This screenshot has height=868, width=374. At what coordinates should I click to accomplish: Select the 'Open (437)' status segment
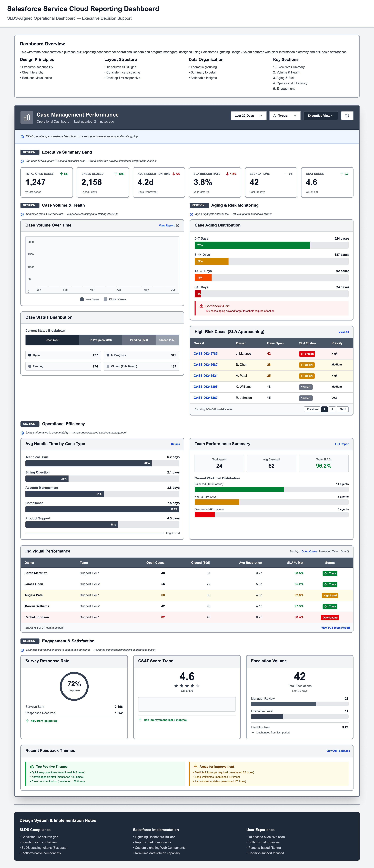tap(53, 340)
